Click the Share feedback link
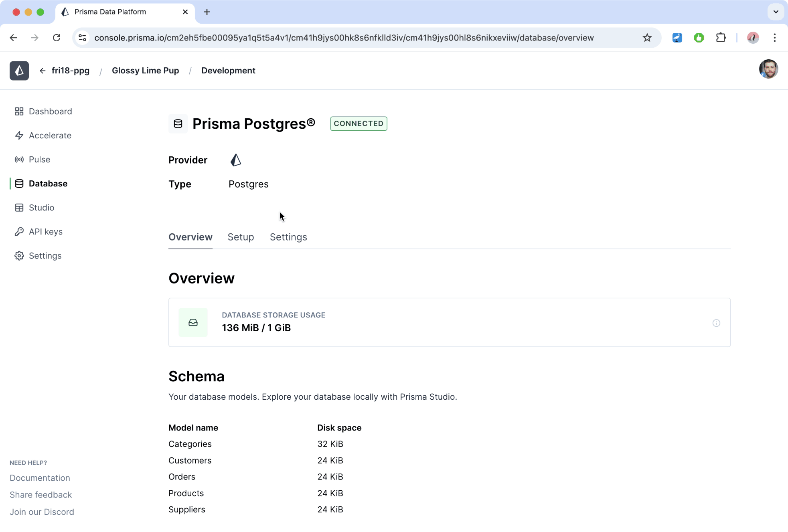Viewport: 788px width, 532px height. 41,495
